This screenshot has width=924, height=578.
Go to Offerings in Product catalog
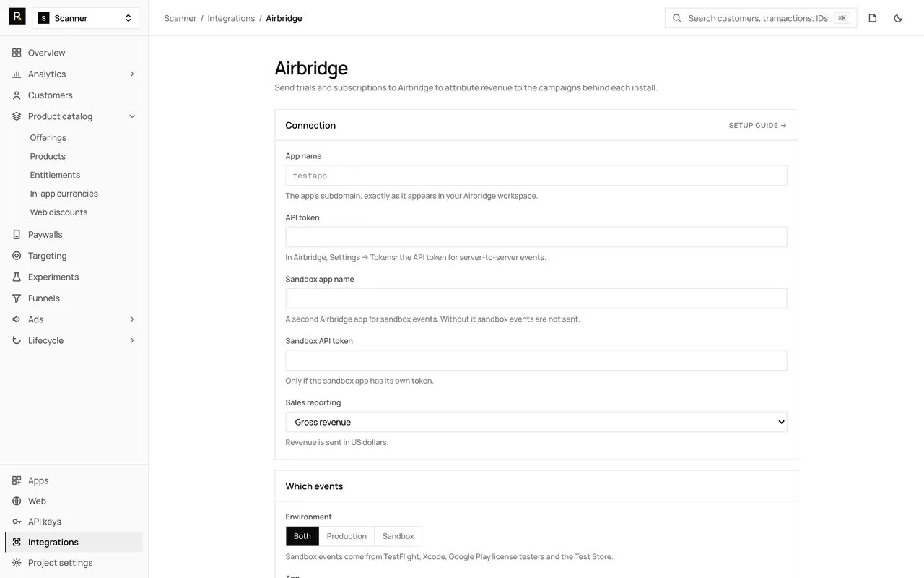[48, 138]
